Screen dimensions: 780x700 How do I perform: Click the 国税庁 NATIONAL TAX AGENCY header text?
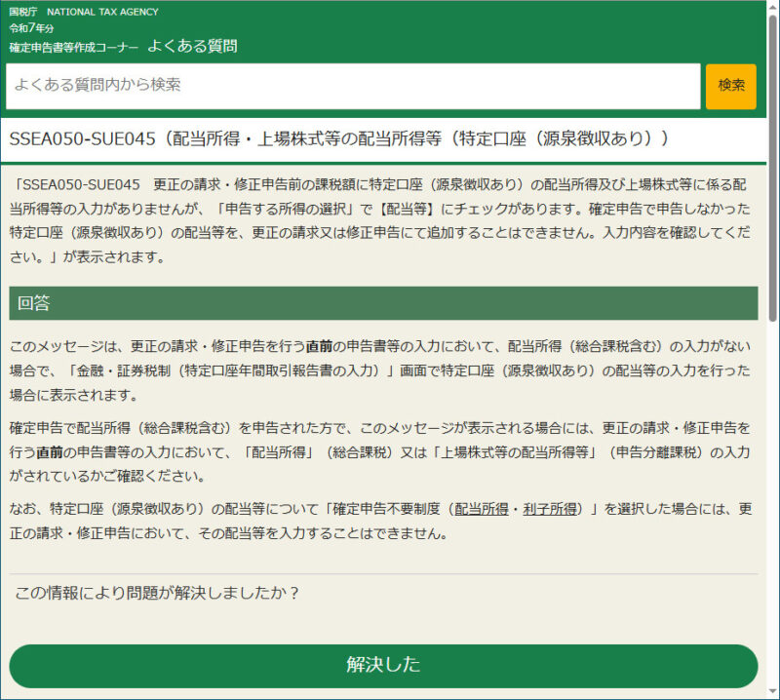coord(84,12)
